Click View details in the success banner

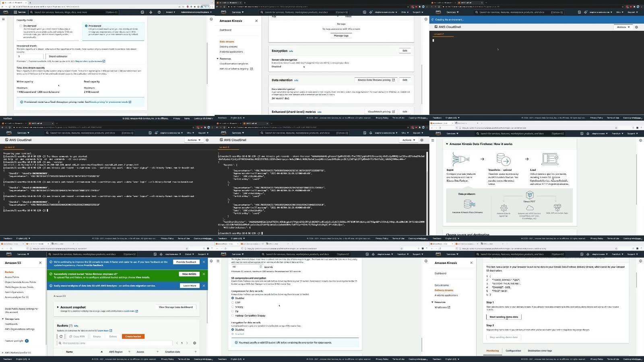189,274
